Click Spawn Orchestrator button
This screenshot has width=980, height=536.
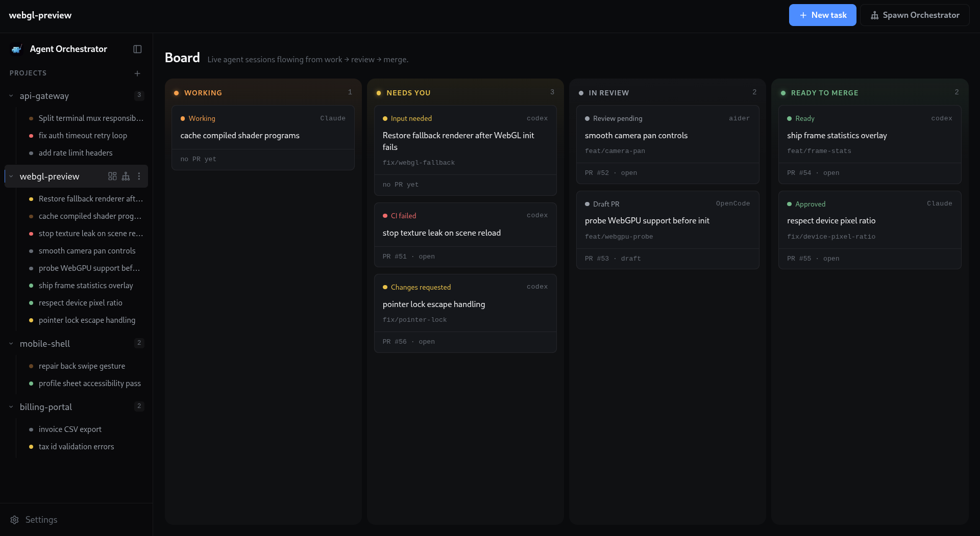(915, 15)
